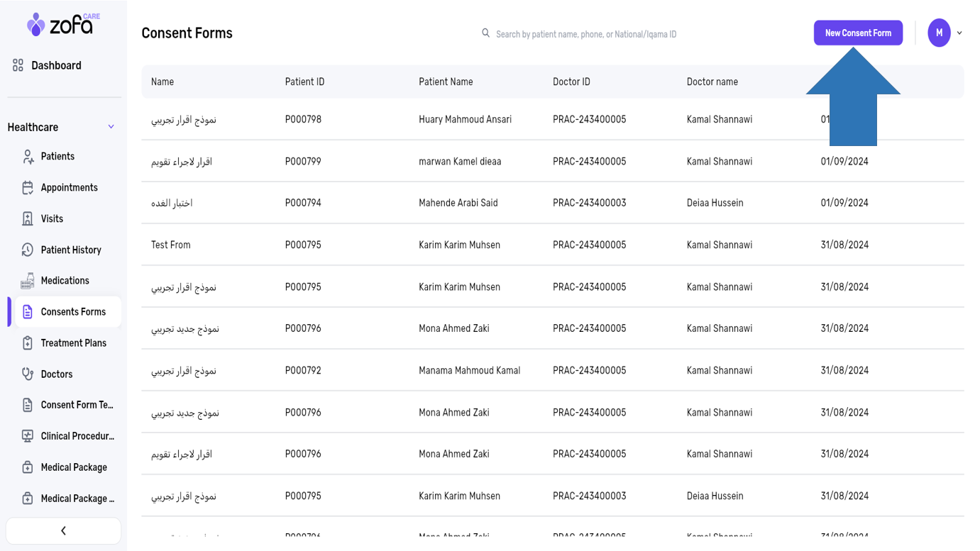Click the Visits building icon
Image resolution: width=980 pixels, height=551 pixels.
pyautogui.click(x=28, y=219)
